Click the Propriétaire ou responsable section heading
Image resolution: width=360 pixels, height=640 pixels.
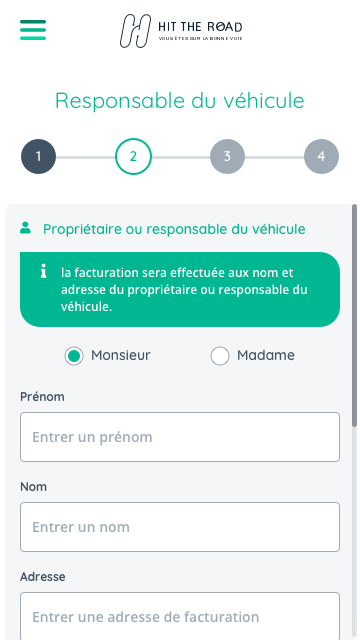click(174, 229)
